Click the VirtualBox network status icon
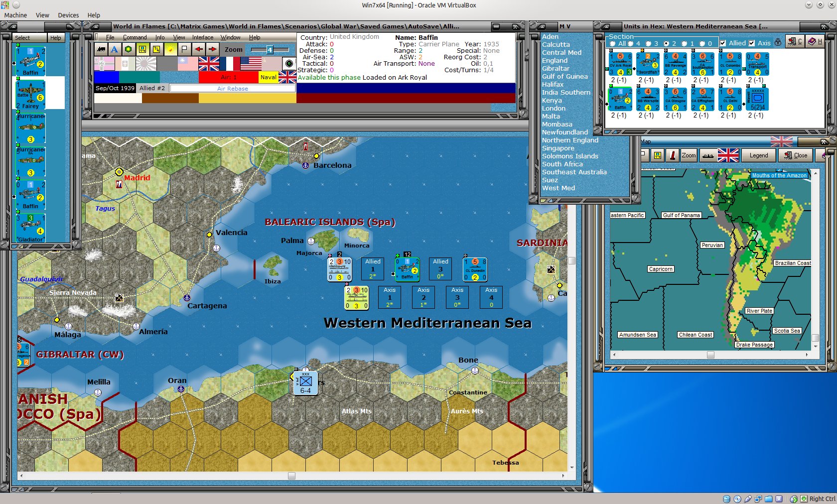The height and width of the screenshot is (504, 837). pos(758,499)
